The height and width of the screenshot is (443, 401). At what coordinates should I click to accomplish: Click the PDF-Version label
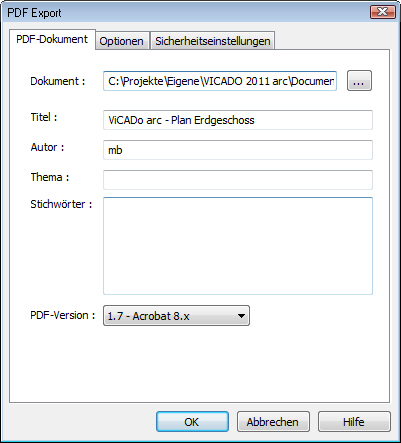click(63, 315)
